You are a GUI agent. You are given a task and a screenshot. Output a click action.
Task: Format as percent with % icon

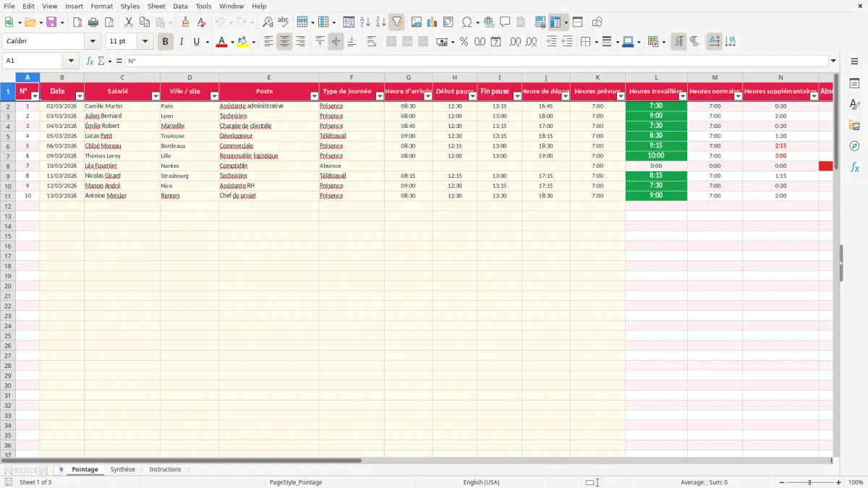pyautogui.click(x=464, y=42)
